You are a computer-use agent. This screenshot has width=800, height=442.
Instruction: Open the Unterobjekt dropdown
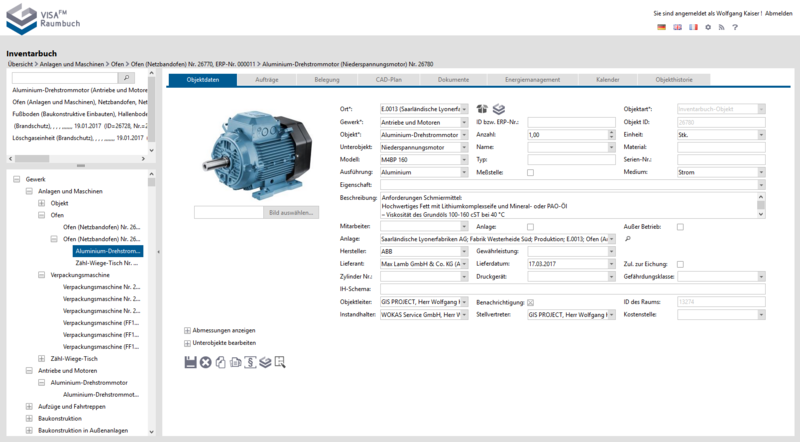[464, 148]
